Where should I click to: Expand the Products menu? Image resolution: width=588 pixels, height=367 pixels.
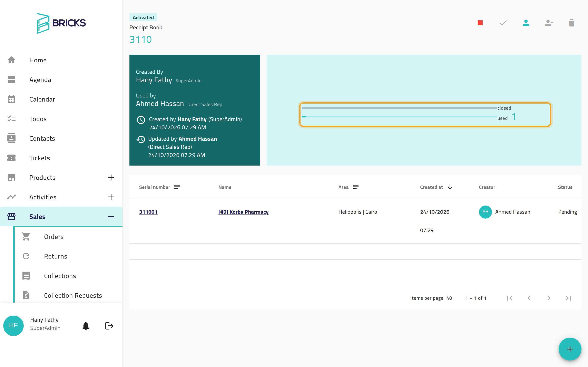(111, 177)
